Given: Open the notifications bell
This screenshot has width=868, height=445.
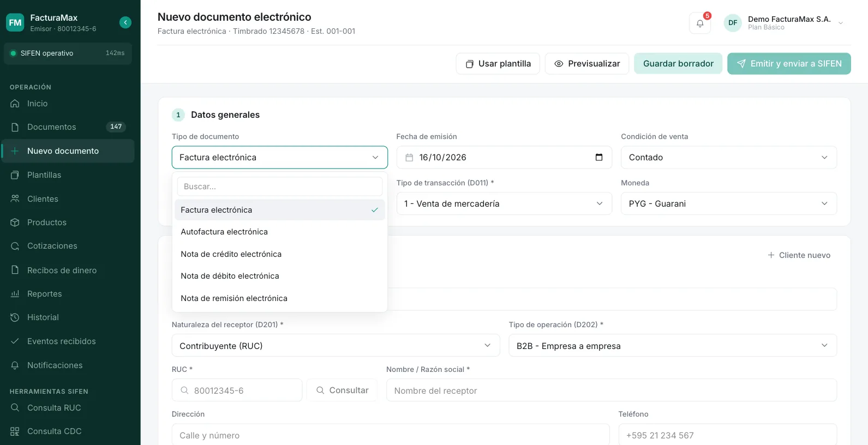Looking at the screenshot, I should (x=700, y=23).
